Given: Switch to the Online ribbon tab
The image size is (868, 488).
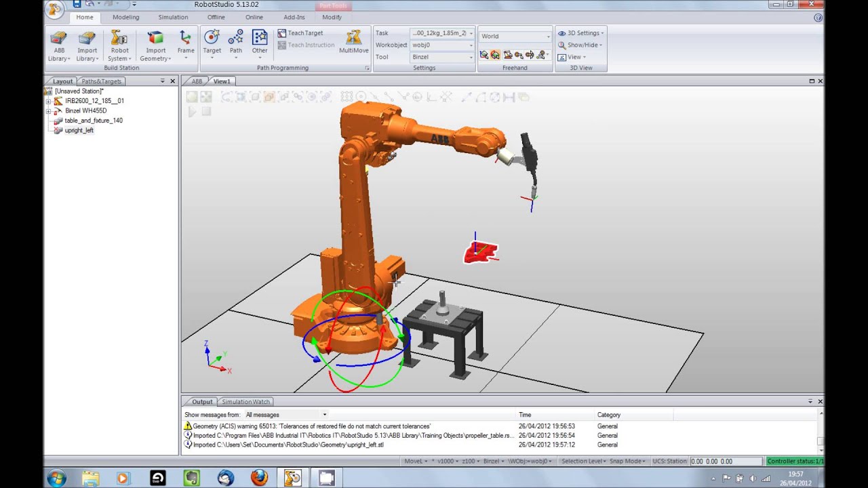Looking at the screenshot, I should click(x=254, y=18).
